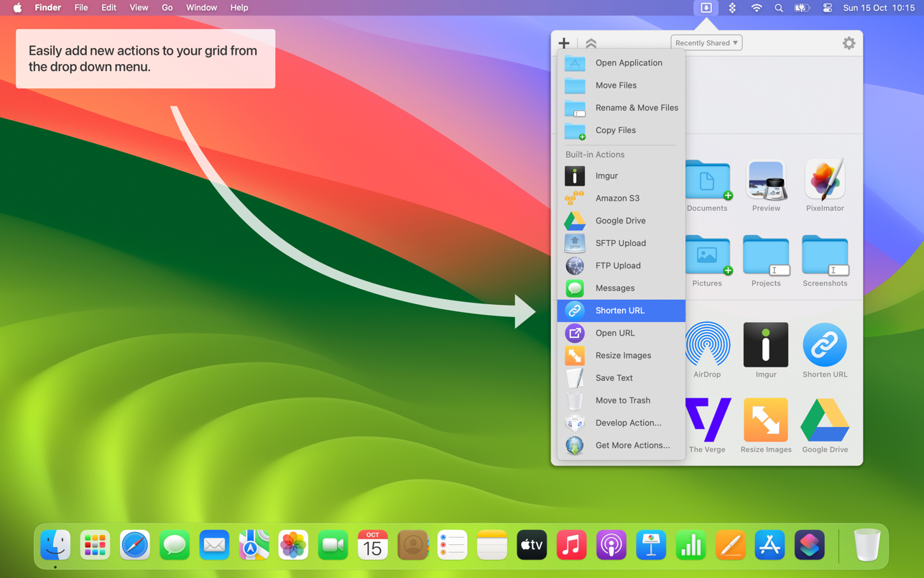Click the AirDrop grid action

[x=707, y=345]
